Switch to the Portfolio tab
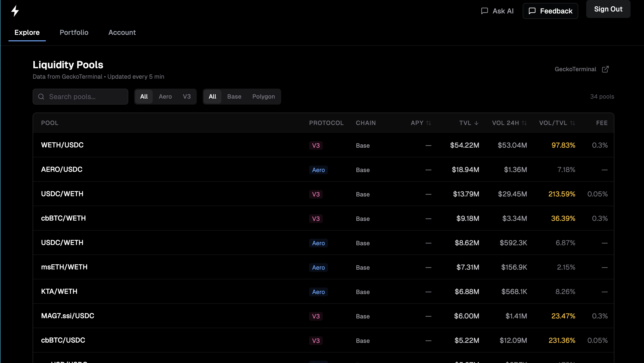This screenshot has width=644, height=363. [74, 33]
